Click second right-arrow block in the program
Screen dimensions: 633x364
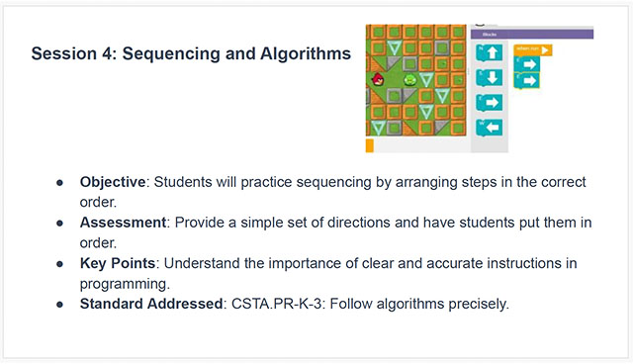coord(526,81)
